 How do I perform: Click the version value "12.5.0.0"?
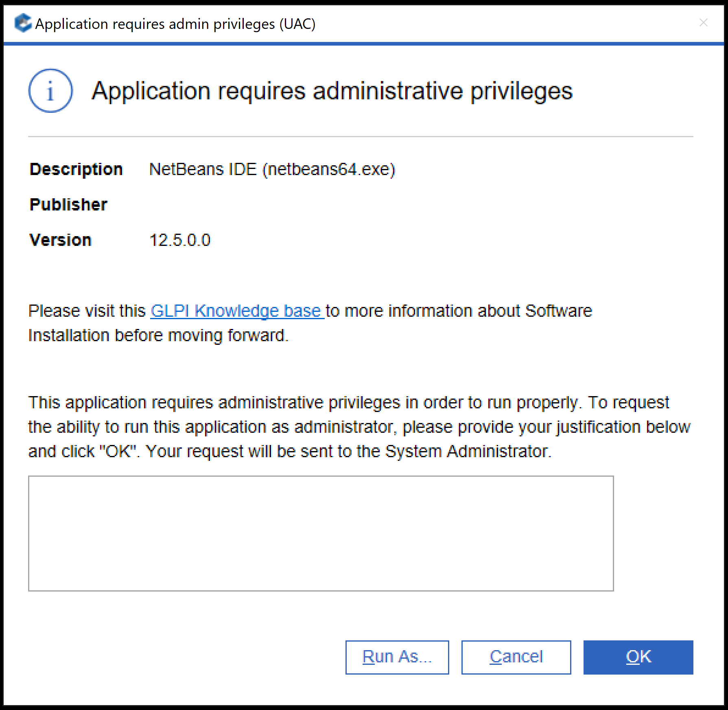point(180,240)
